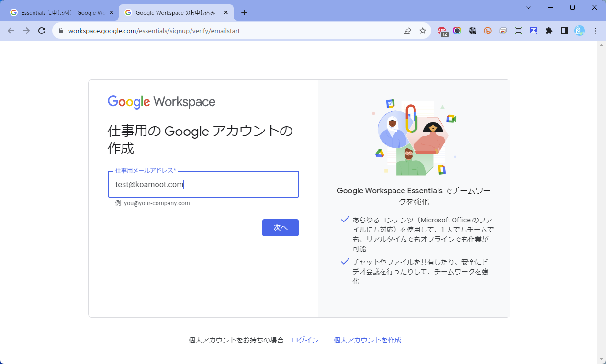This screenshot has width=606, height=364.
Task: Reload the signup page
Action: [x=42, y=30]
